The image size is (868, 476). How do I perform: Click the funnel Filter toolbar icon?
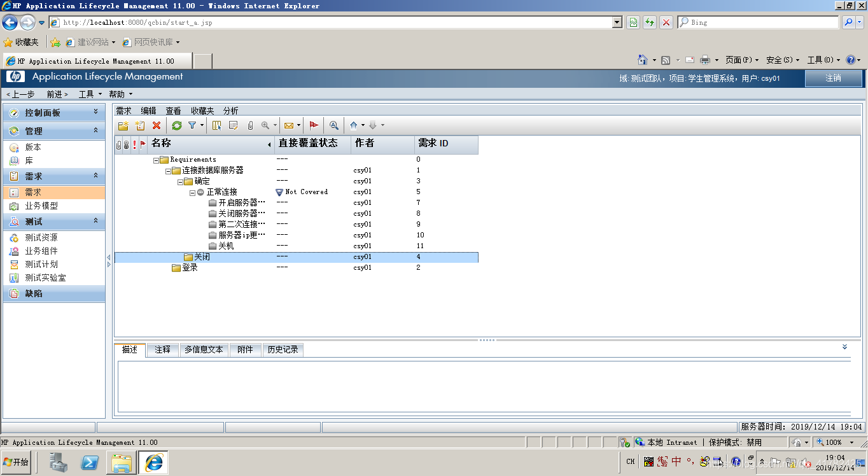tap(192, 125)
